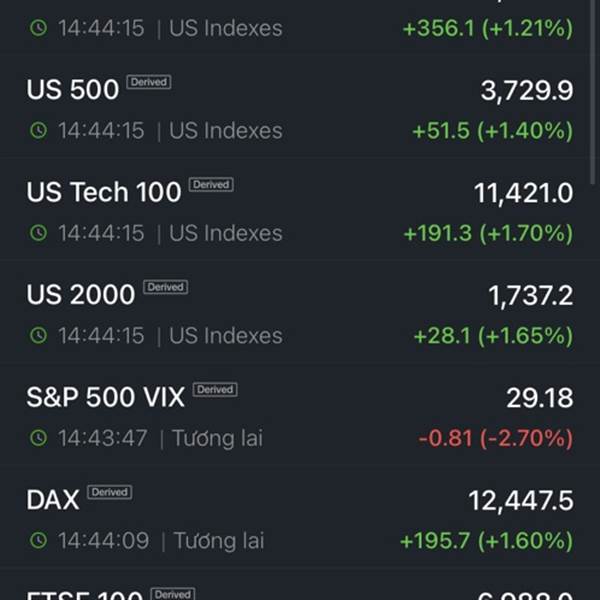Select the 11,421.0 price of US Tech 100

(x=523, y=193)
